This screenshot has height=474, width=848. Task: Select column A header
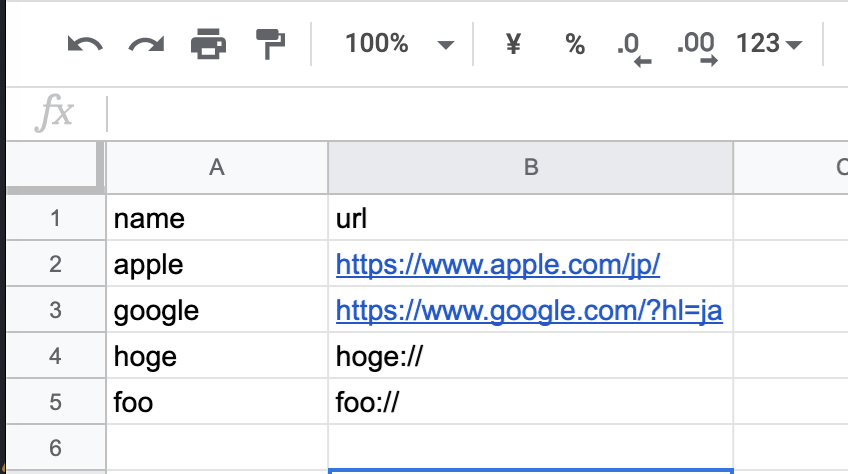[217, 167]
